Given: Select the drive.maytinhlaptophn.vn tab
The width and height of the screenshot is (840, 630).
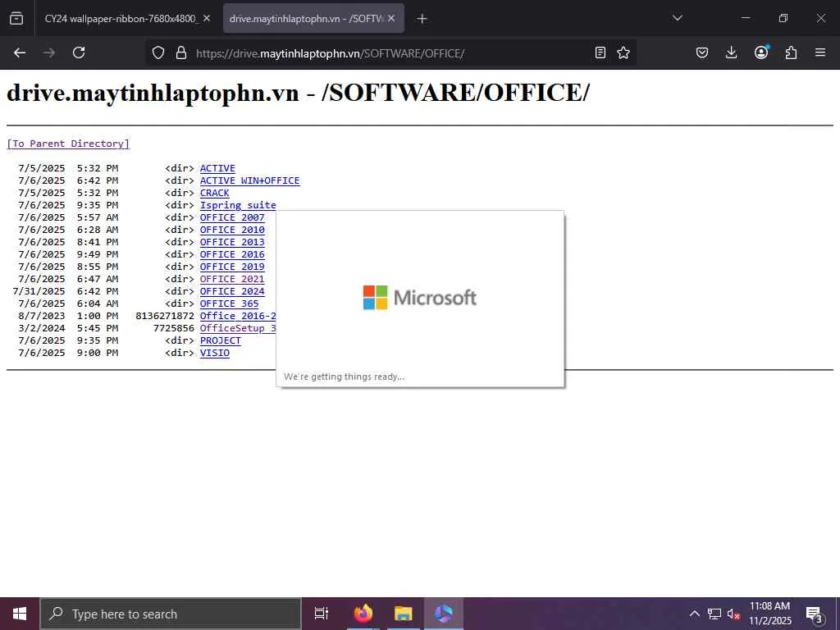Looking at the screenshot, I should coord(307,18).
